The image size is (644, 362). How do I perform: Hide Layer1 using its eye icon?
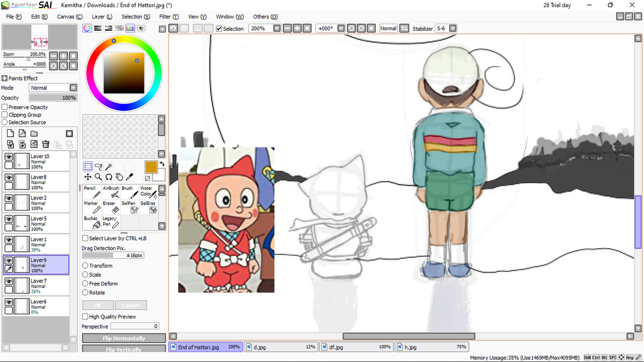coord(9,240)
